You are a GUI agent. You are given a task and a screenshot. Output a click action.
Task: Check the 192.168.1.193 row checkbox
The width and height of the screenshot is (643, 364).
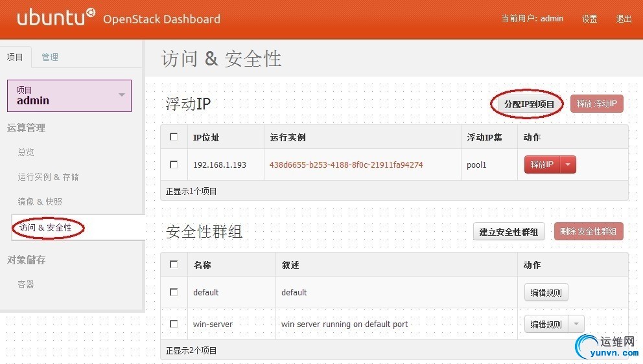[174, 165]
